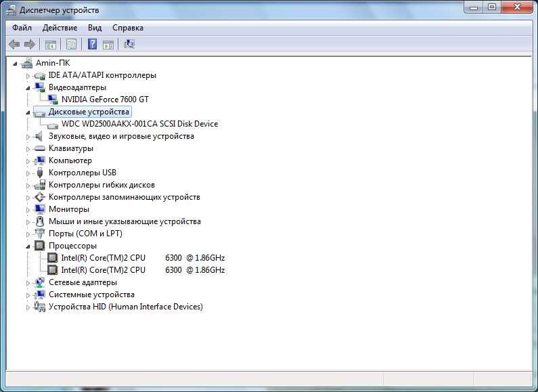The width and height of the screenshot is (538, 392).
Task: Maximize the Диспетчер устройств window
Action: coord(492,7)
